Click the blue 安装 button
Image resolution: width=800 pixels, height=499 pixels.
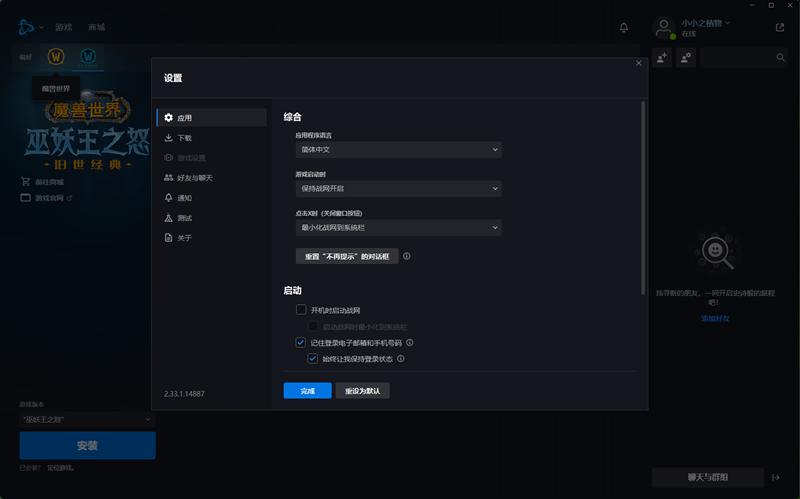(87, 445)
